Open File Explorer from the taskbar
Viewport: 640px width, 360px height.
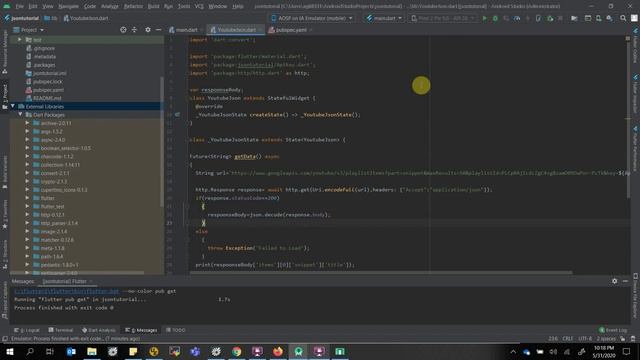click(92, 351)
